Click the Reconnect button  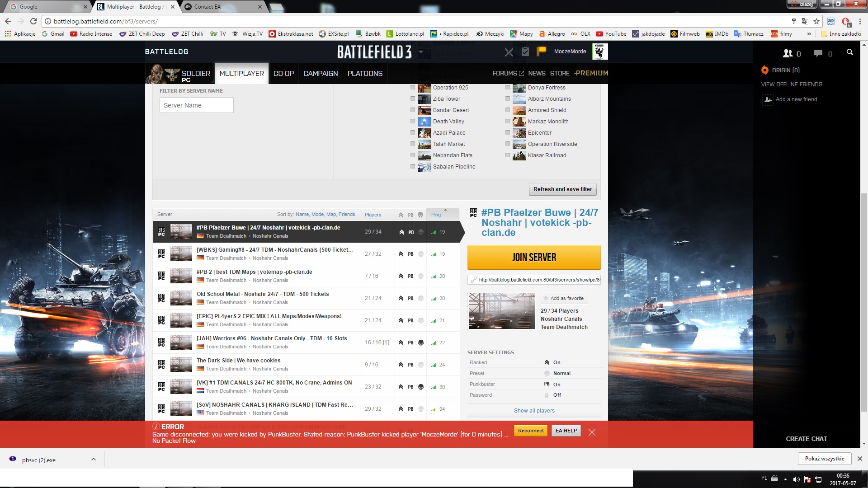click(531, 431)
